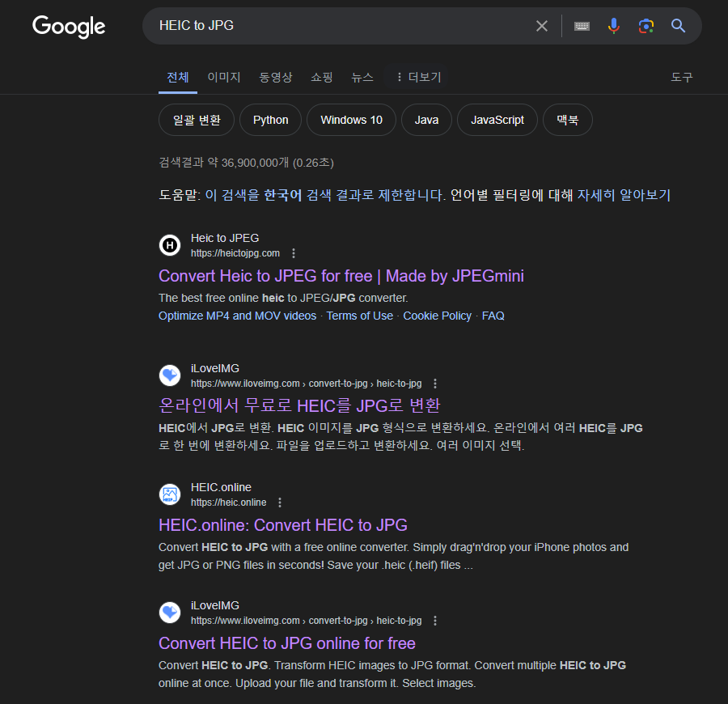Open three-dot menu next to heic.online URL
728x704 pixels.
pyautogui.click(x=280, y=502)
